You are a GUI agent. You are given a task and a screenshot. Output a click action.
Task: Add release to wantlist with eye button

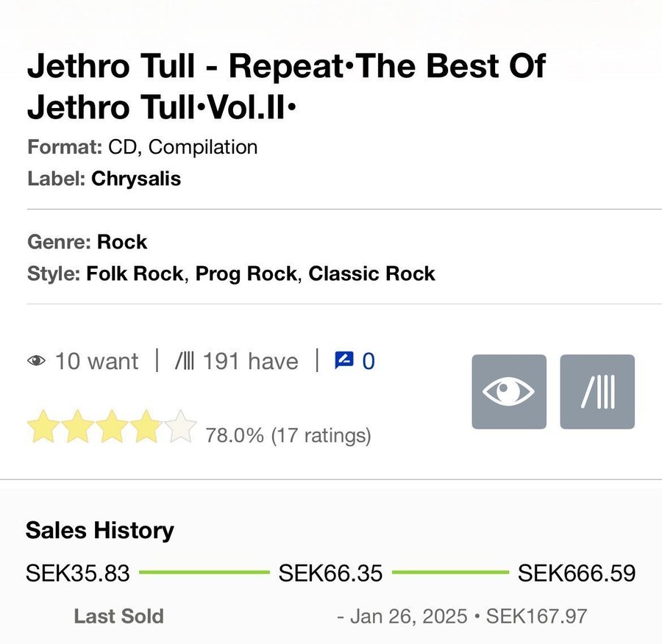coord(509,392)
